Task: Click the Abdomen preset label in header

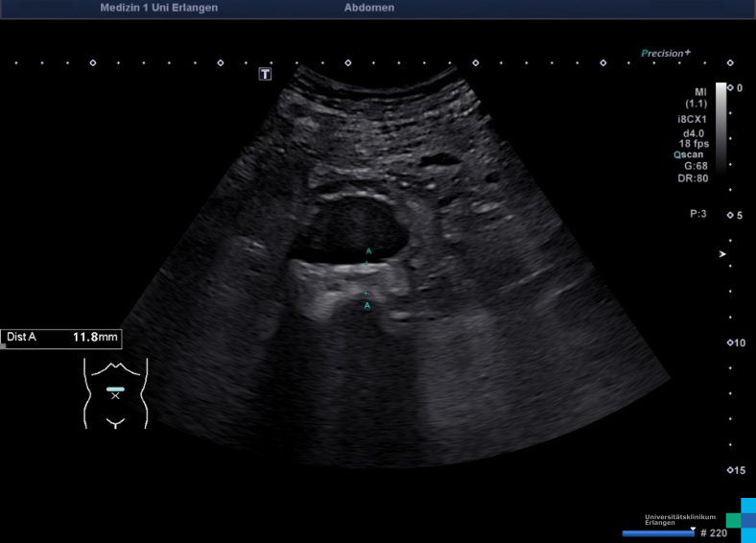Action: point(368,8)
